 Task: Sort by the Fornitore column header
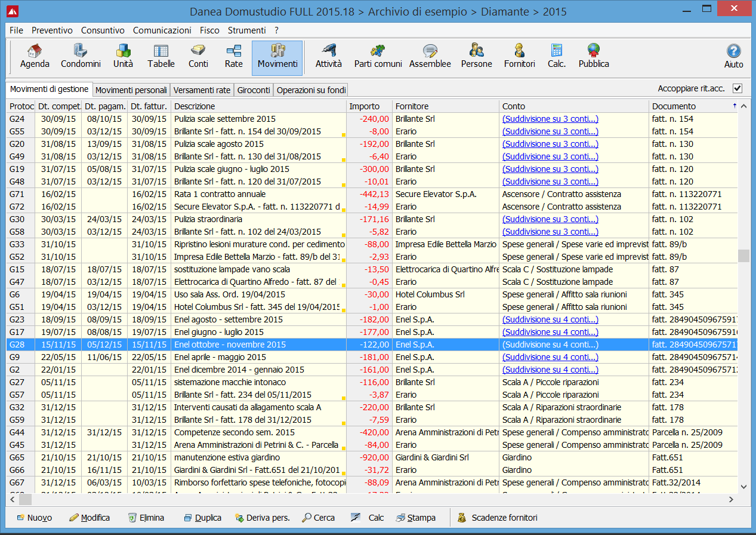[x=446, y=106]
